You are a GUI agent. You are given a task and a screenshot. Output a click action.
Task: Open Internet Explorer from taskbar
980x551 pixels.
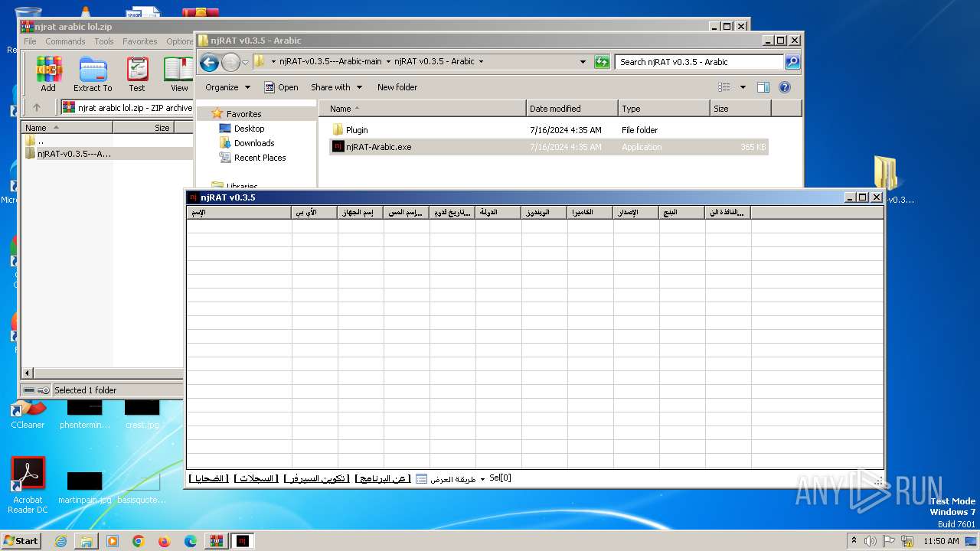[60, 541]
